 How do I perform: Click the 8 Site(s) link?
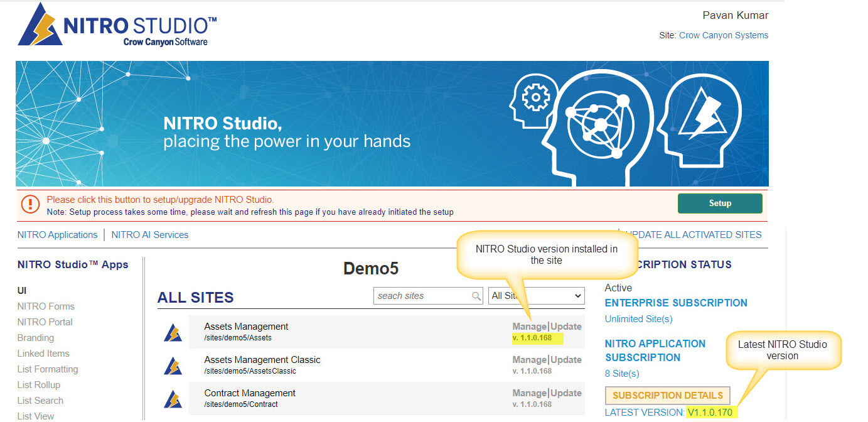622,374
